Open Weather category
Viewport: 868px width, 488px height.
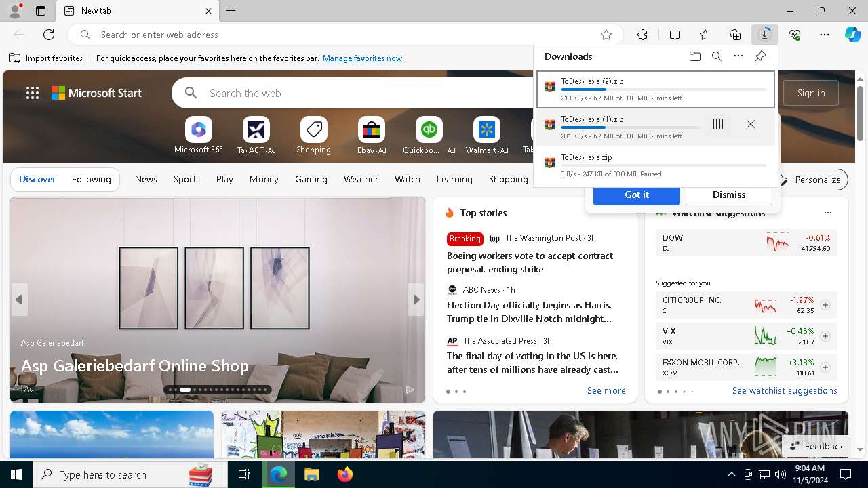[361, 179]
